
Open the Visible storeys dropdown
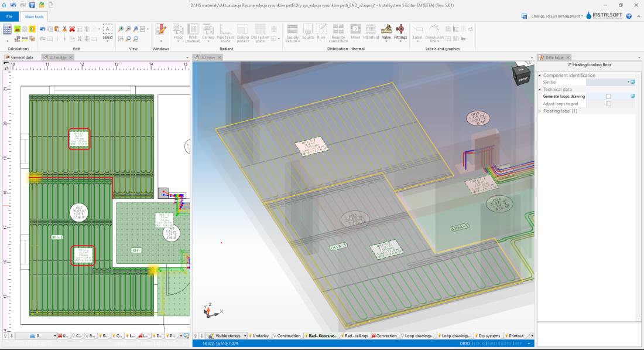click(x=245, y=335)
